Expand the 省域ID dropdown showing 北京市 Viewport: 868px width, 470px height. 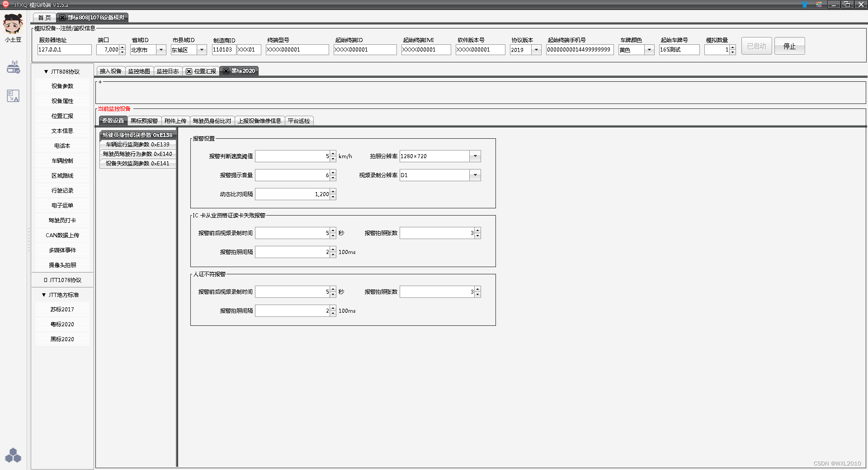161,50
